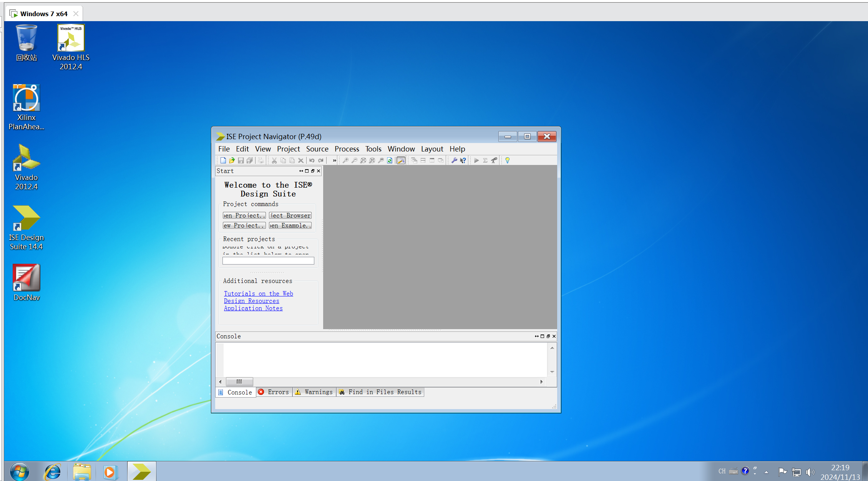Open the Process menu
This screenshot has height=481, width=868.
[347, 149]
